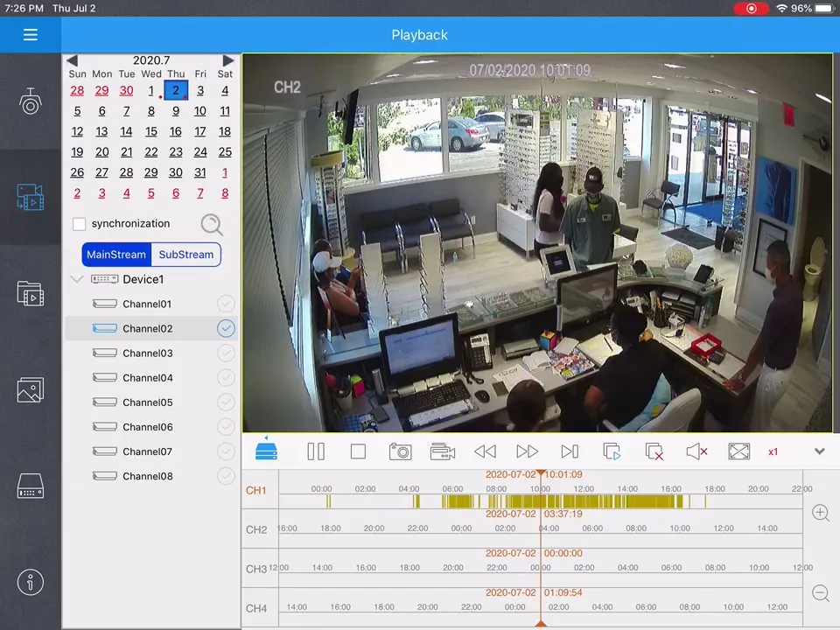Unmute audio with the speaker icon
This screenshot has width=840, height=630.
point(696,451)
